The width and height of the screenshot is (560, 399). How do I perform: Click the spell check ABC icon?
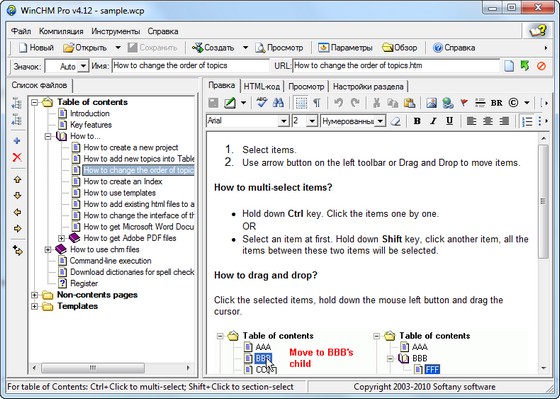click(x=262, y=103)
